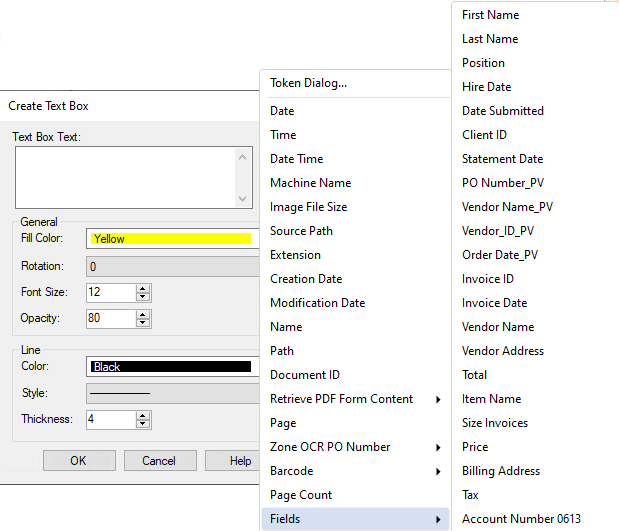Increase Thickness with up arrow
Screen dimensions: 619x531
coord(143,416)
